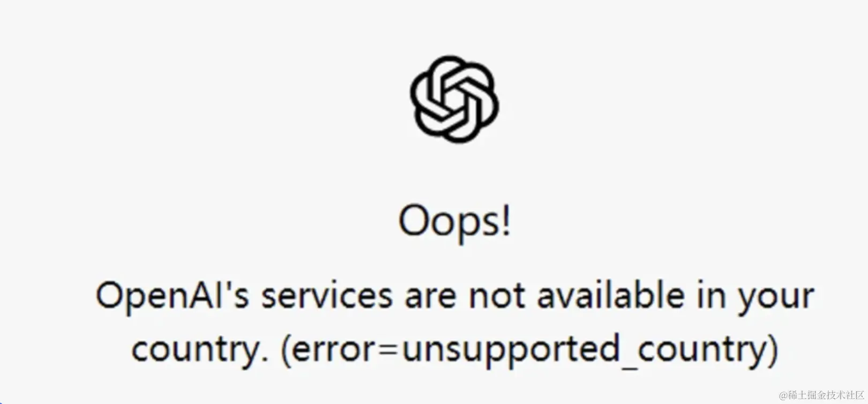Click the word "OpenAI's" in the message
Screen dimensions: 868x404
click(x=173, y=295)
